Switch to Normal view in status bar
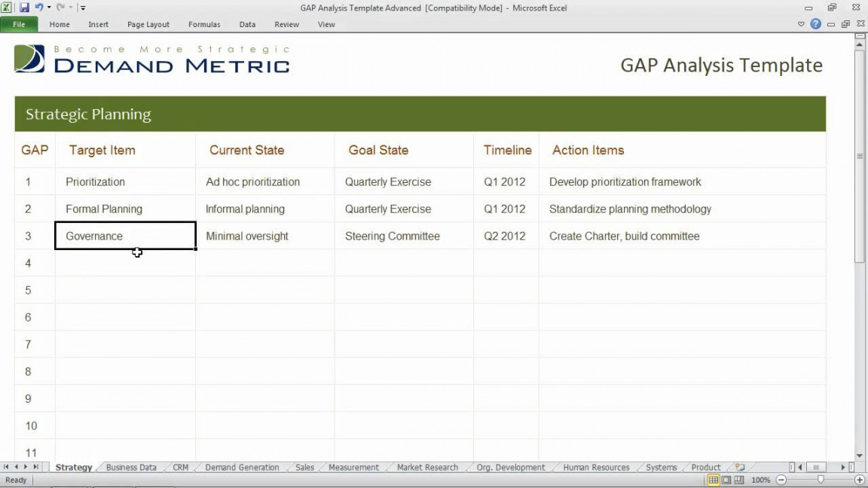 [714, 480]
